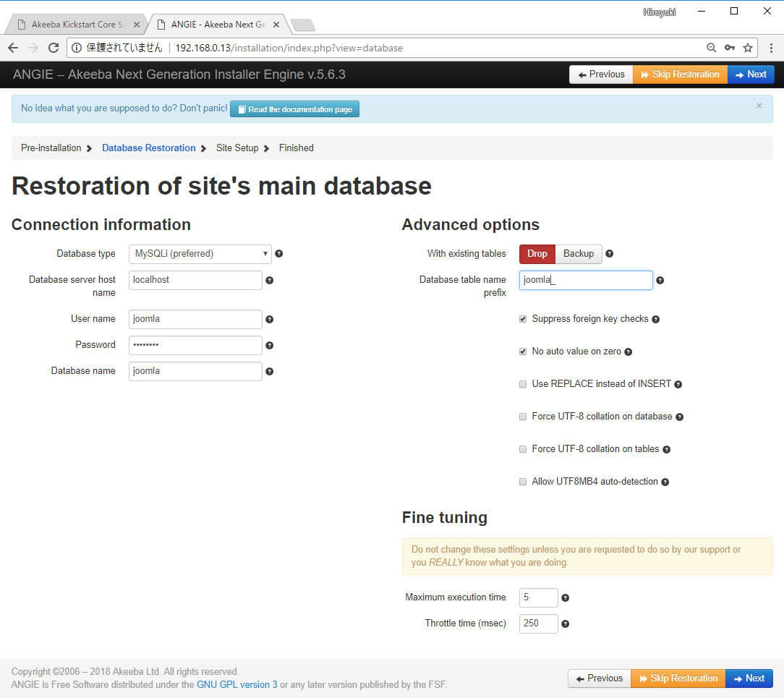784x698 pixels.
Task: Click help icon beside Database name field
Action: [x=270, y=371]
